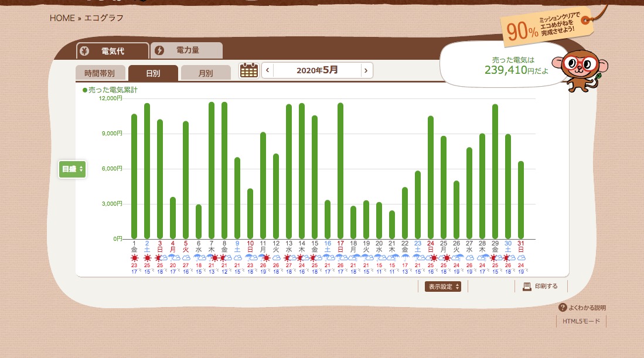Click the 2020年5月 month selector field
644x358 pixels.
tap(317, 70)
